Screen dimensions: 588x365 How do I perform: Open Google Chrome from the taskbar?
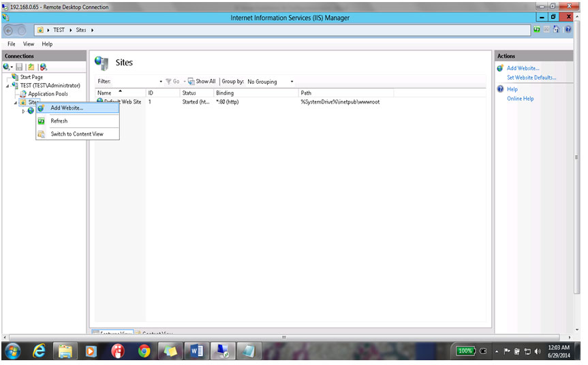144,351
